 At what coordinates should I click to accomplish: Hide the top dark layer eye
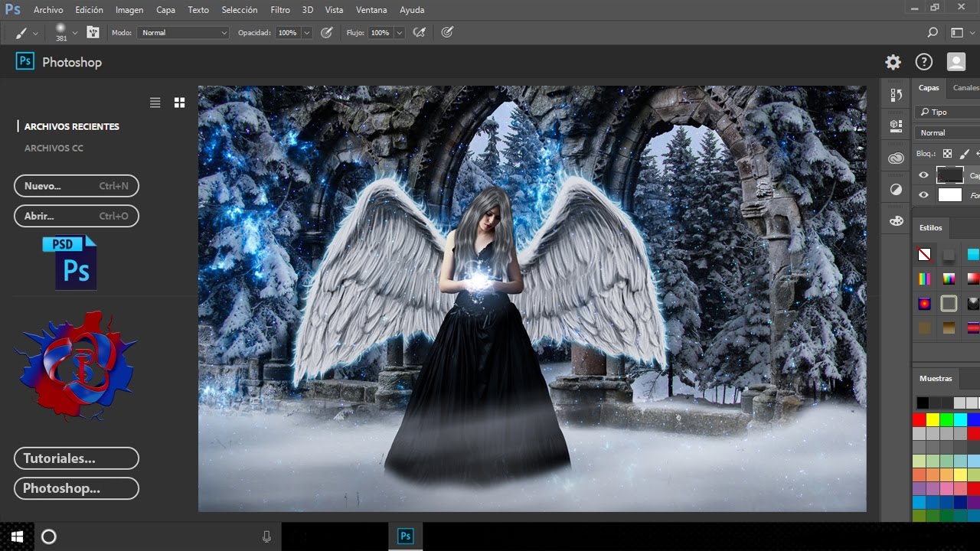click(x=923, y=175)
